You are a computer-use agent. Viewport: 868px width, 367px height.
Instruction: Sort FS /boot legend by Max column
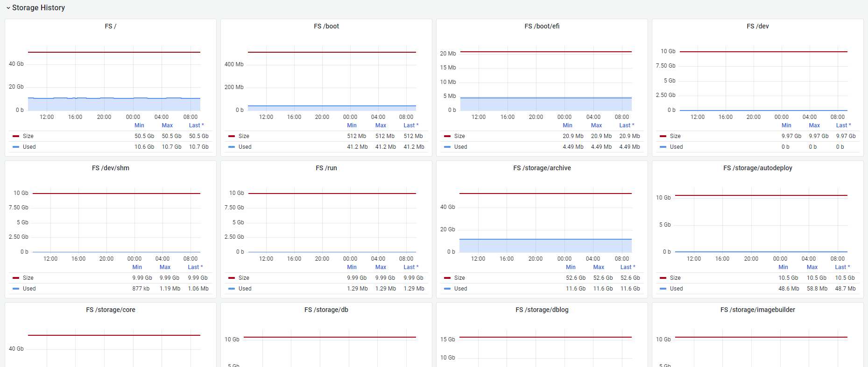(381, 125)
